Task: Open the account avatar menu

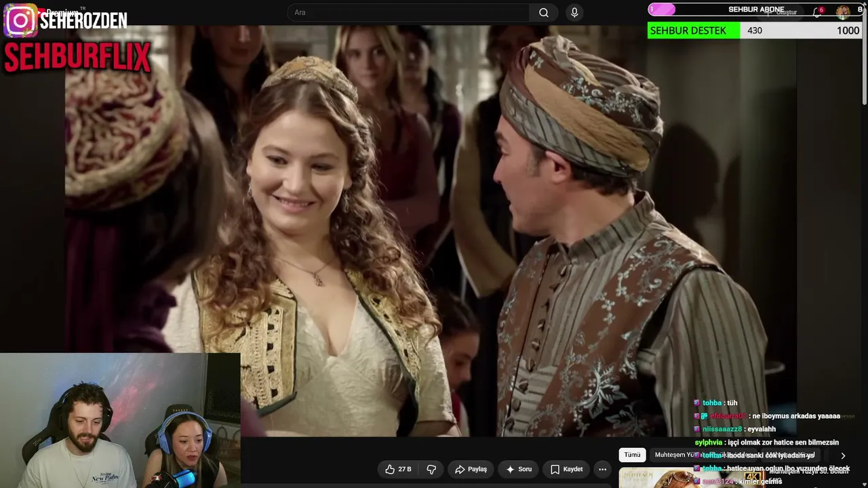Action: (843, 12)
